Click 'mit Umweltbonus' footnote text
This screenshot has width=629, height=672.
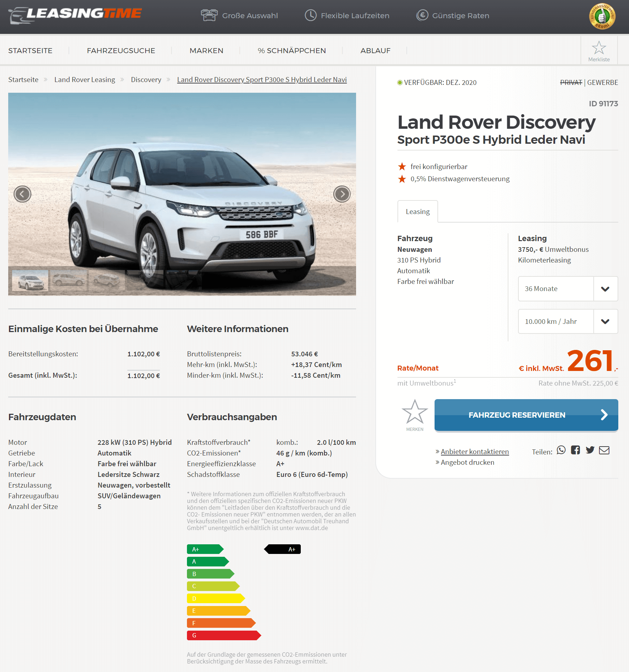point(426,383)
